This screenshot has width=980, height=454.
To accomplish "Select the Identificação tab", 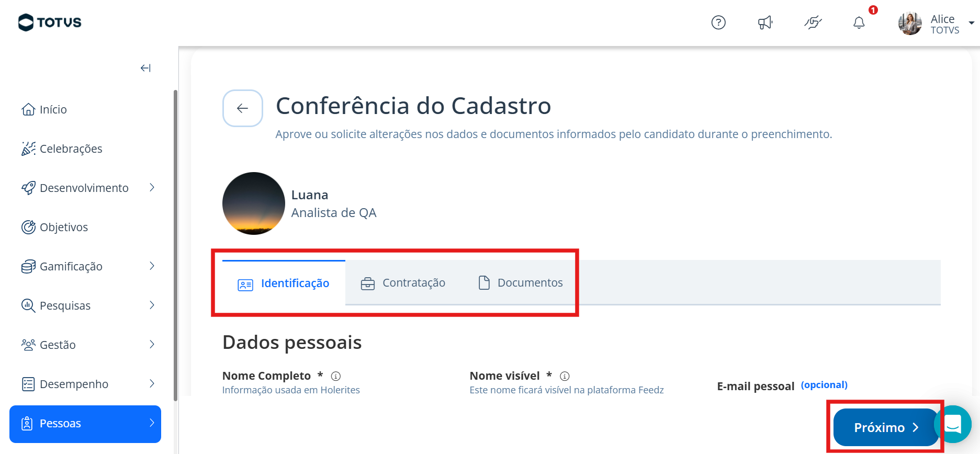I will click(284, 283).
